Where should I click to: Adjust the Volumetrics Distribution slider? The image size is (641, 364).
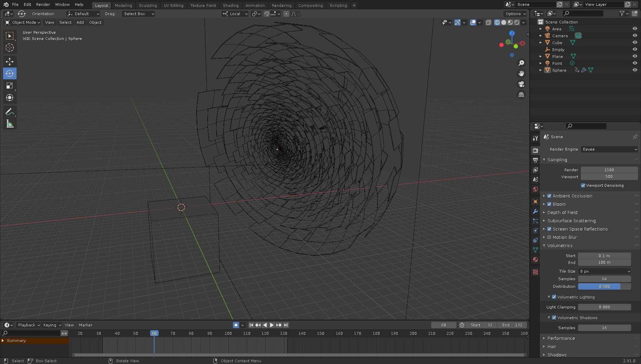coord(604,286)
